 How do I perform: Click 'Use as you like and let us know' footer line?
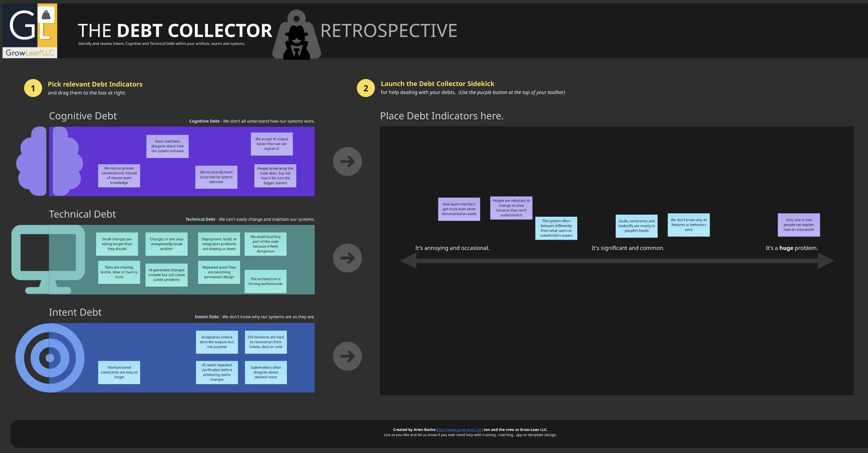coord(470,435)
